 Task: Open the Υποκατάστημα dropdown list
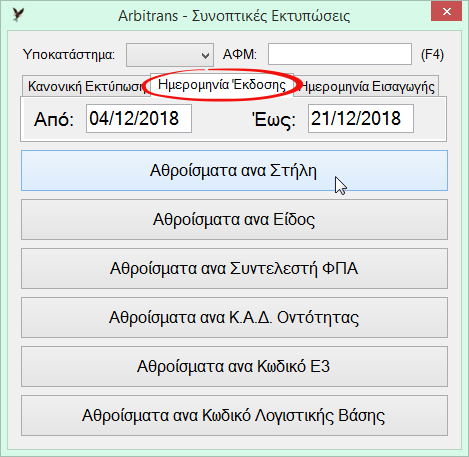pyautogui.click(x=170, y=55)
